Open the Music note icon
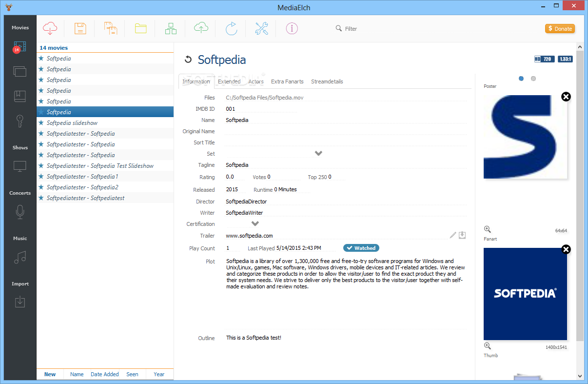This screenshot has height=384, width=588. (20, 257)
